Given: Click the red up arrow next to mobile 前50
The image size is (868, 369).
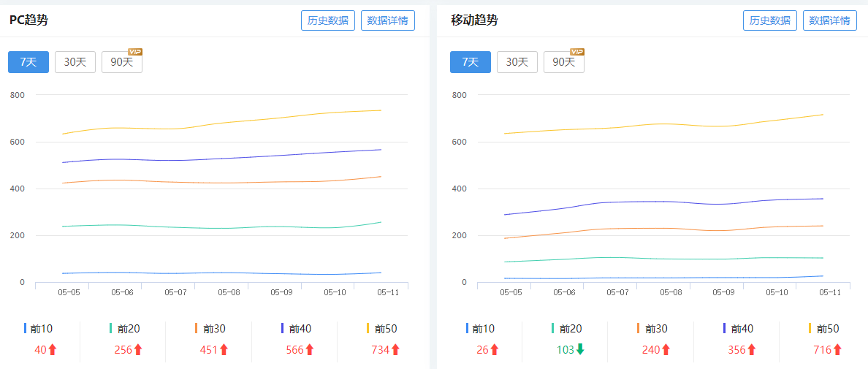Looking at the screenshot, I should pos(837,350).
